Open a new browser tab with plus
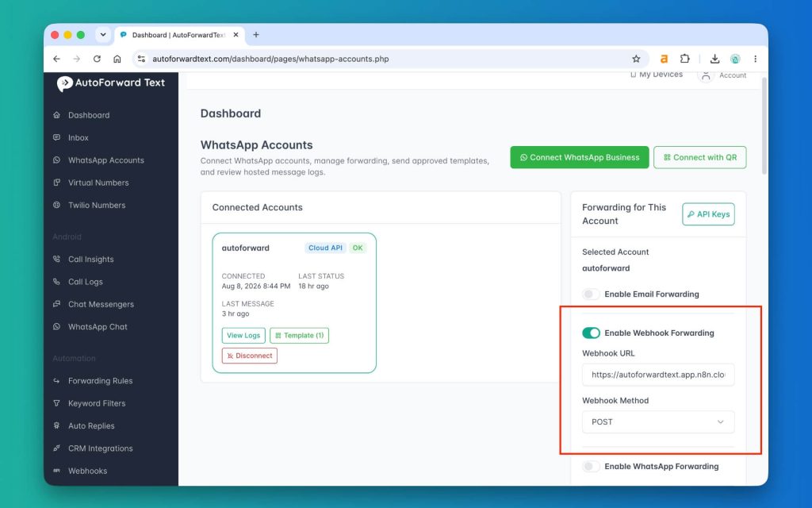 click(x=256, y=35)
